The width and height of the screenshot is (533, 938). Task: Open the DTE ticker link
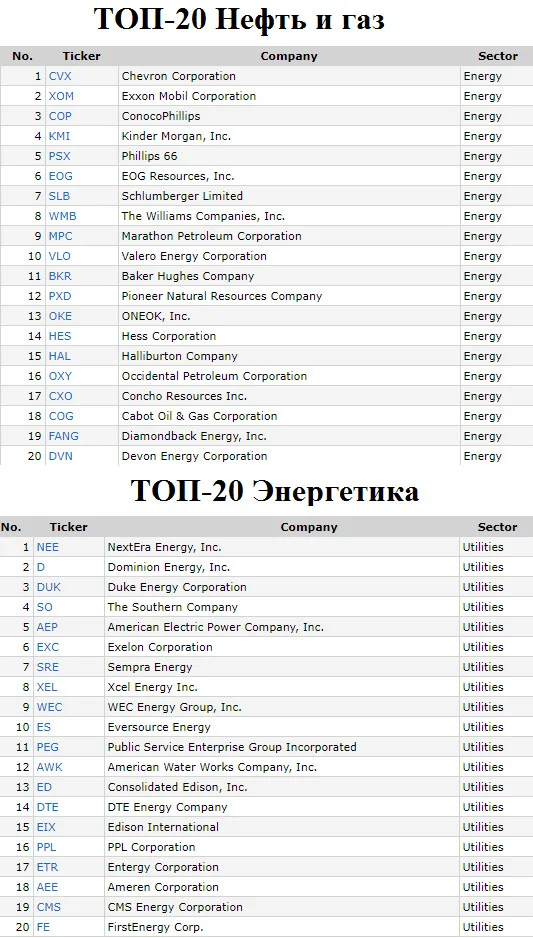coord(47,808)
